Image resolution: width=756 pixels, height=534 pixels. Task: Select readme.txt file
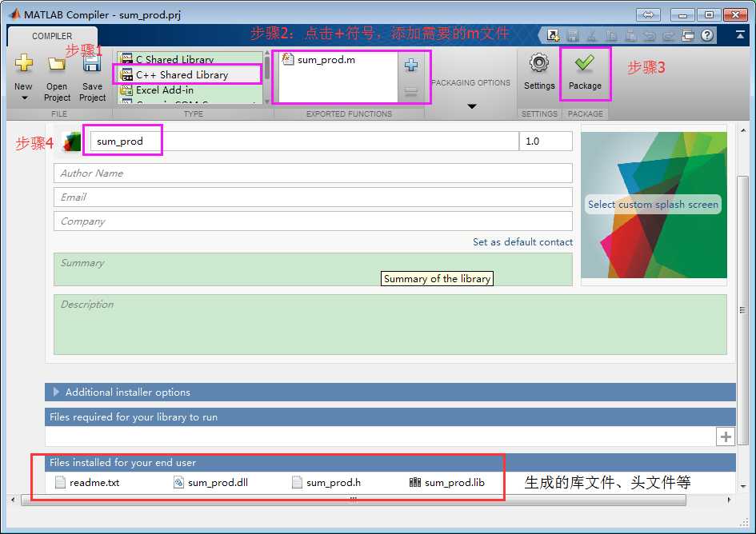click(x=87, y=482)
